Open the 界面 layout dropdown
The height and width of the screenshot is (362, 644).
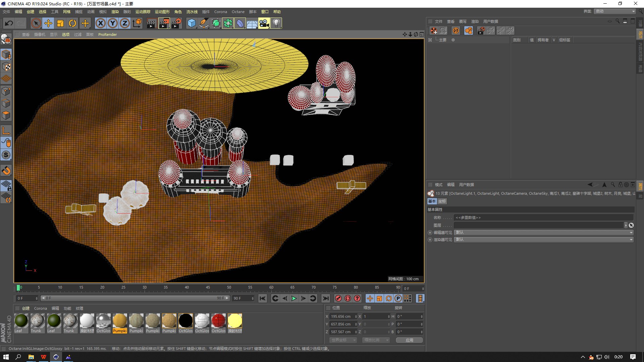tap(615, 11)
